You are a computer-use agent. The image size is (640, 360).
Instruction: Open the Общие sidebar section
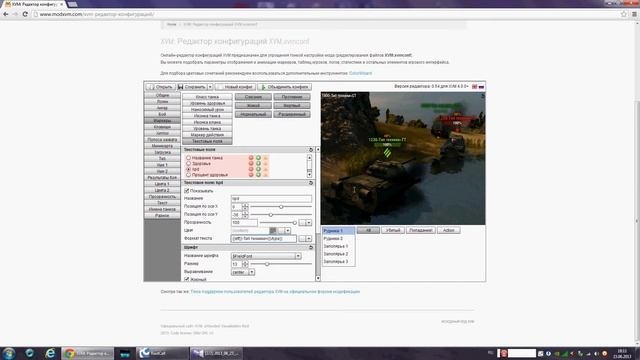click(x=162, y=95)
